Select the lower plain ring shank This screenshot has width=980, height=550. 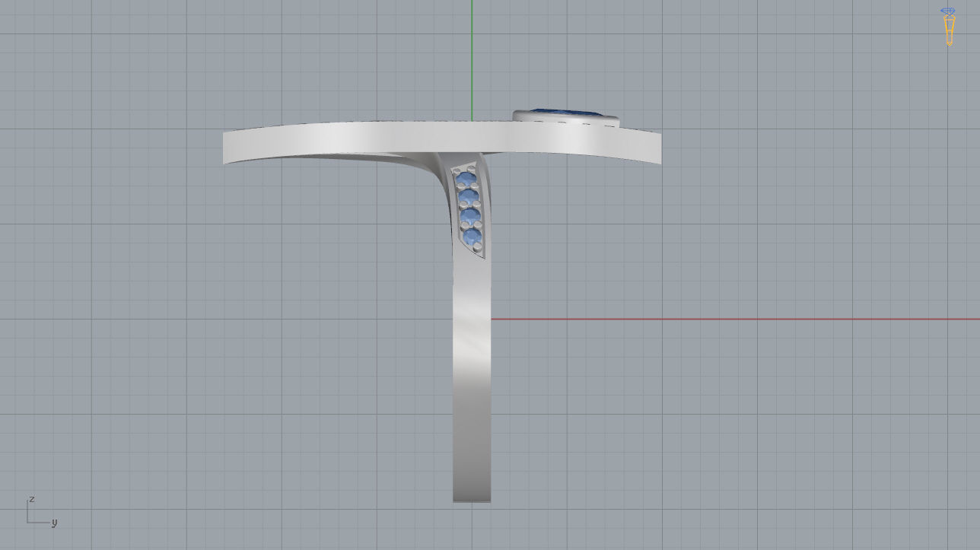(x=472, y=380)
